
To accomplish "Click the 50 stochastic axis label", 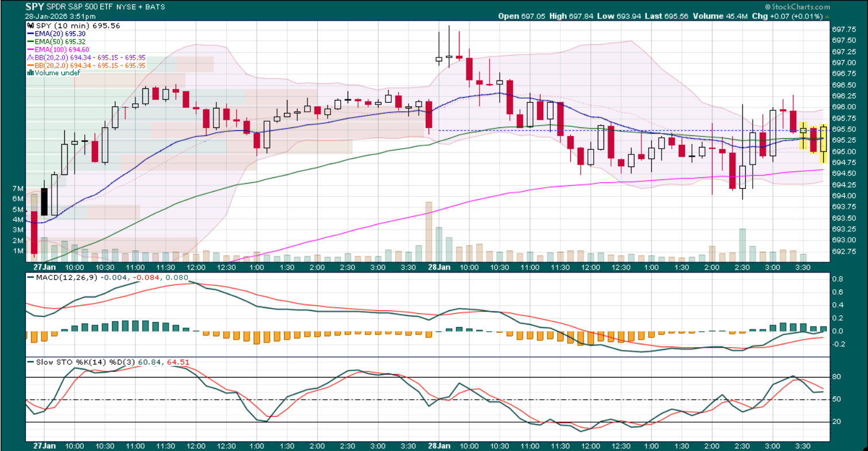I will pos(837,399).
